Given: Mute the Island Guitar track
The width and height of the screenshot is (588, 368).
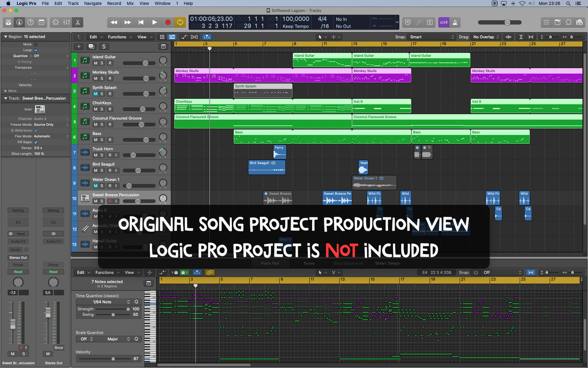Looking at the screenshot, I should tap(96, 63).
